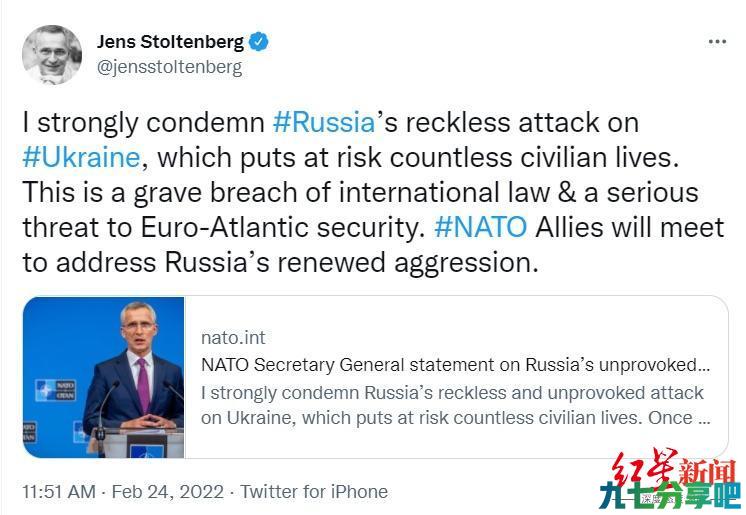Click the 11:51 AM timestamp
Screen dimensions: 746x515
(59, 492)
